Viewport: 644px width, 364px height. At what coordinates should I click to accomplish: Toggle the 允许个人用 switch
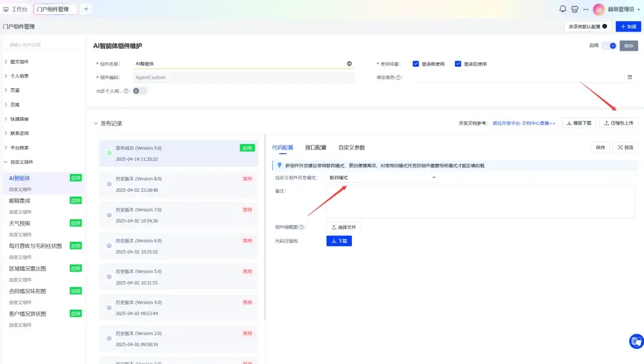tap(140, 91)
